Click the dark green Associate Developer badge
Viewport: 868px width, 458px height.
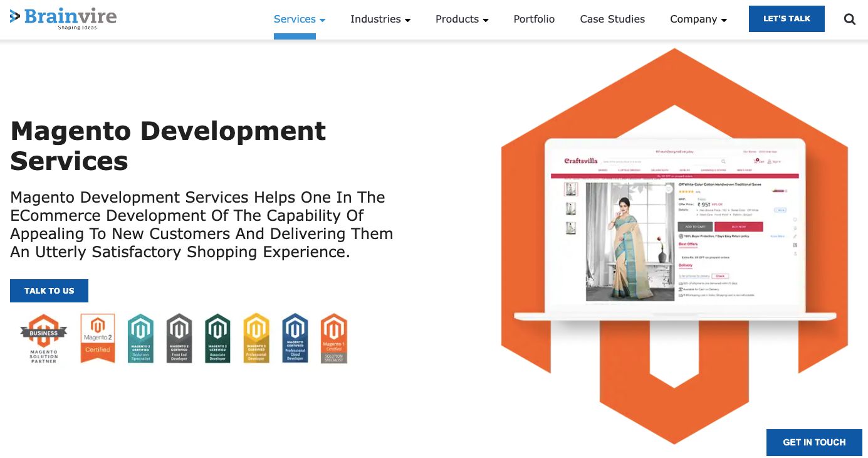coord(217,338)
